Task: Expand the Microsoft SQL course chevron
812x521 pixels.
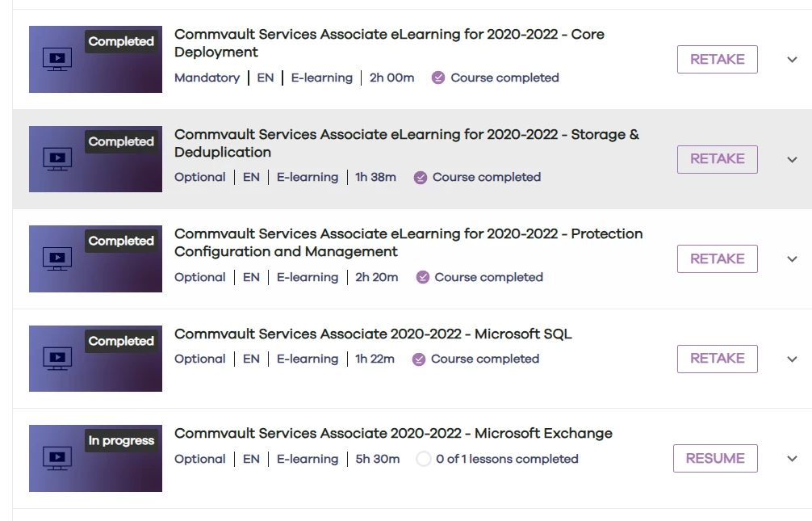Action: 792,359
